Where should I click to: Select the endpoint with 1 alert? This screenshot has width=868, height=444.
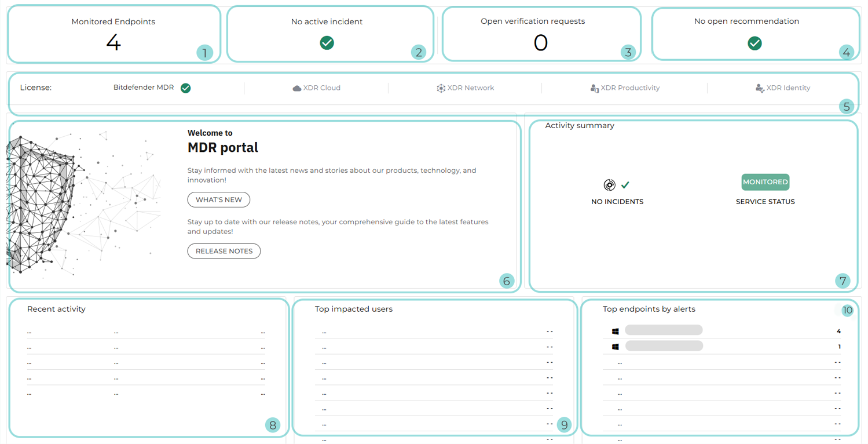(x=664, y=346)
